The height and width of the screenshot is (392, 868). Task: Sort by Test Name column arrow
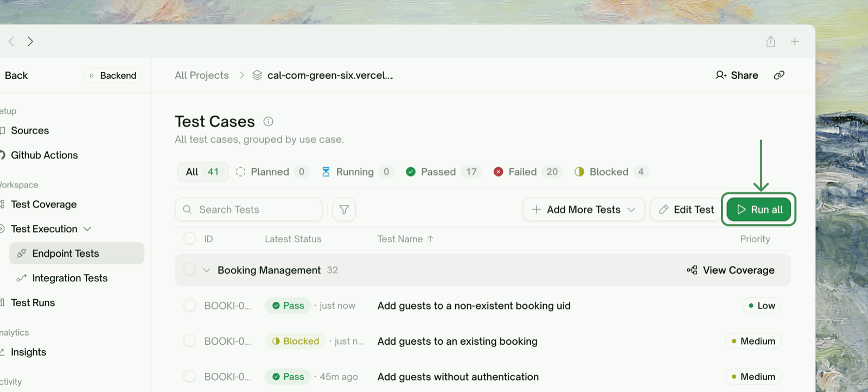pyautogui.click(x=430, y=239)
